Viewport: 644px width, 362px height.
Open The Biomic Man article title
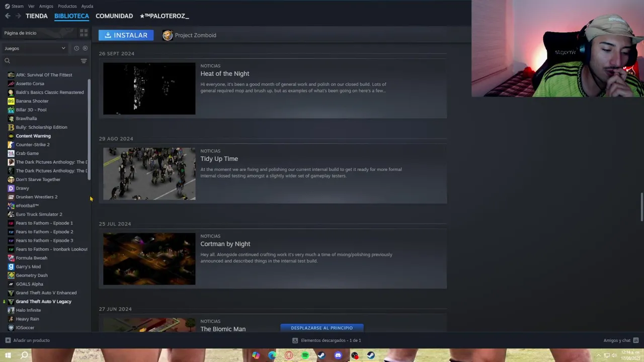223,329
